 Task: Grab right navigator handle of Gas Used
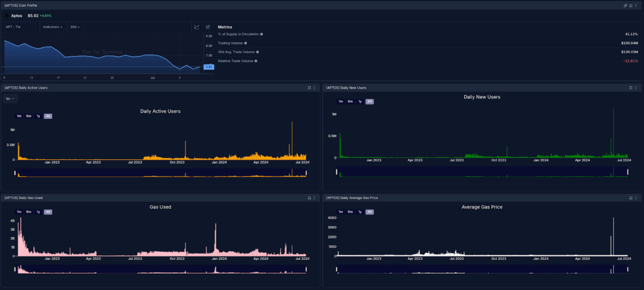tap(306, 269)
